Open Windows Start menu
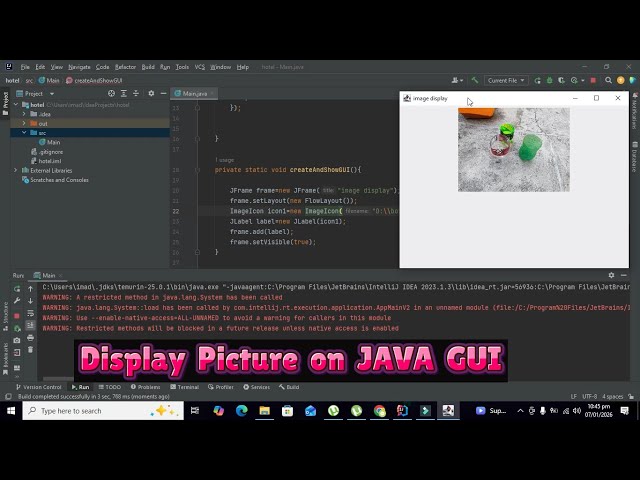 pos(11,411)
